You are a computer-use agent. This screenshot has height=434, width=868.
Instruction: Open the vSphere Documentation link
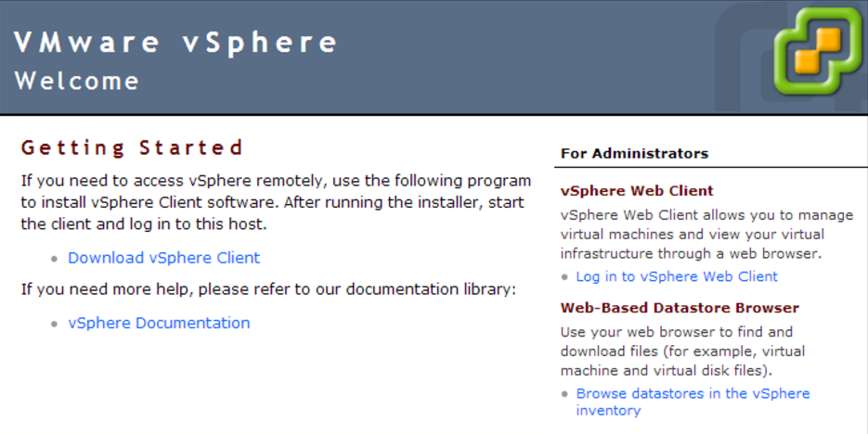[159, 323]
